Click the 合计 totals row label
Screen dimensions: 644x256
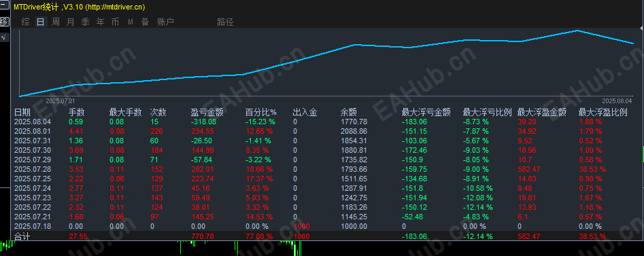tap(22, 236)
